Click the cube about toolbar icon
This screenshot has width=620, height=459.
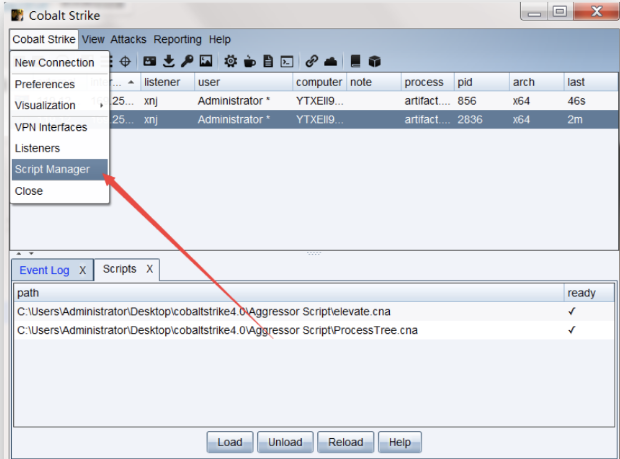click(x=374, y=61)
